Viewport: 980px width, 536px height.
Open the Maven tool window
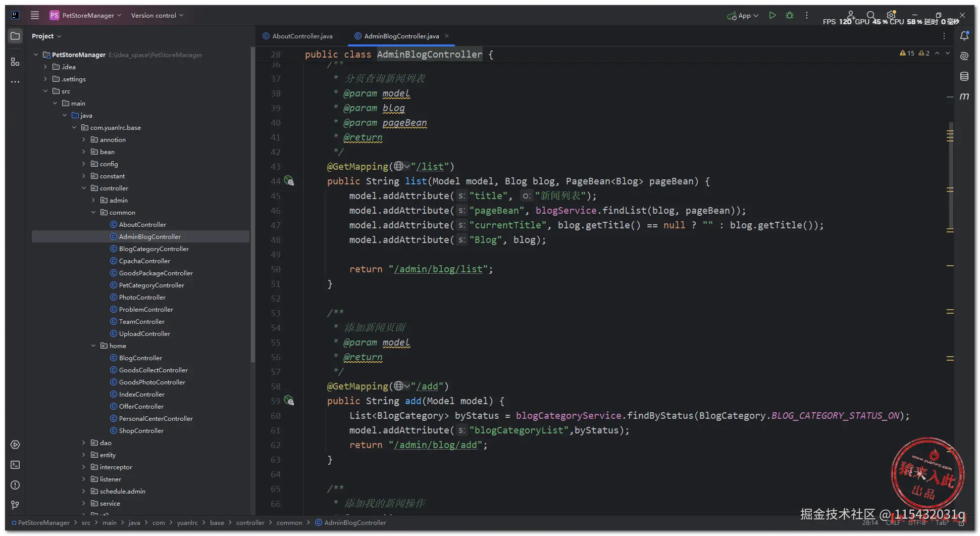tap(964, 96)
